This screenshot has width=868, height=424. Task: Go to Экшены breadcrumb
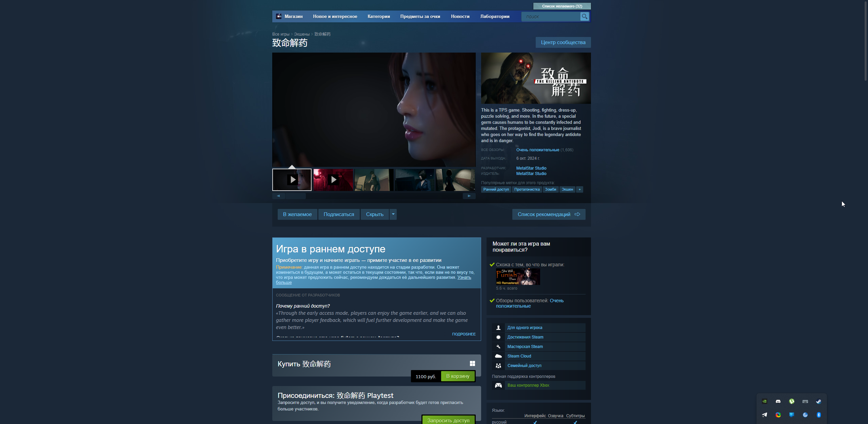(302, 34)
